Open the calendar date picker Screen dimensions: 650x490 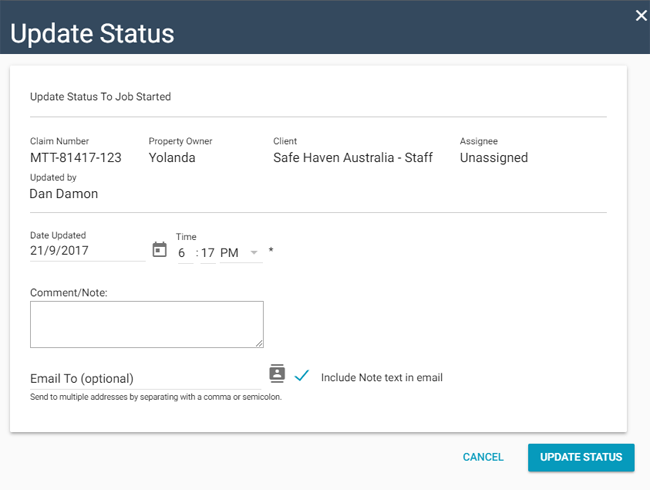click(x=159, y=250)
